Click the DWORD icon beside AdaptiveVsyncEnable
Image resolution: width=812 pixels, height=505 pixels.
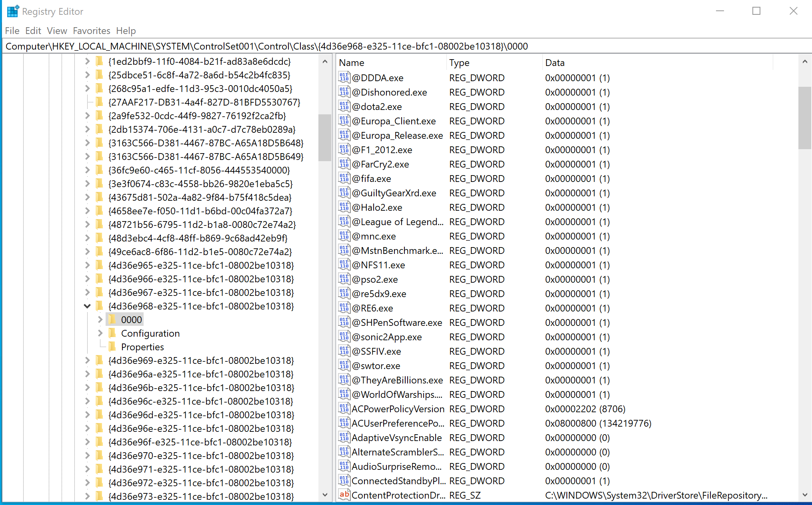click(x=344, y=437)
